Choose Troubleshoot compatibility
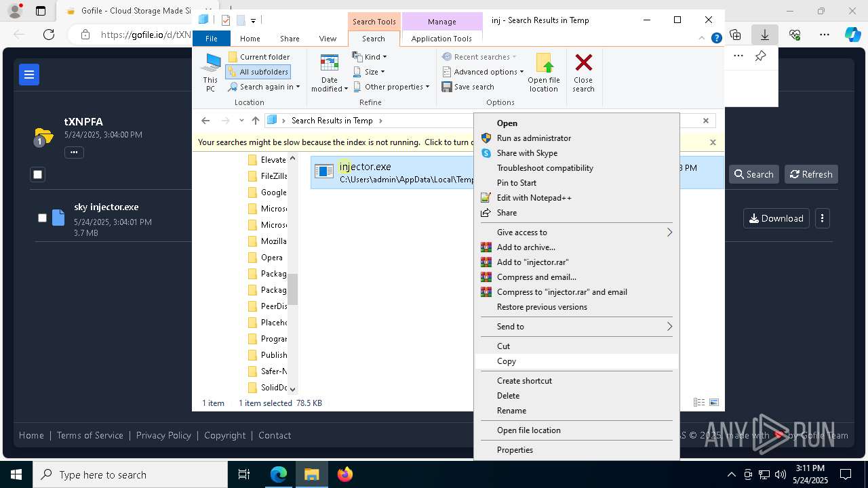The image size is (868, 488). pyautogui.click(x=545, y=168)
